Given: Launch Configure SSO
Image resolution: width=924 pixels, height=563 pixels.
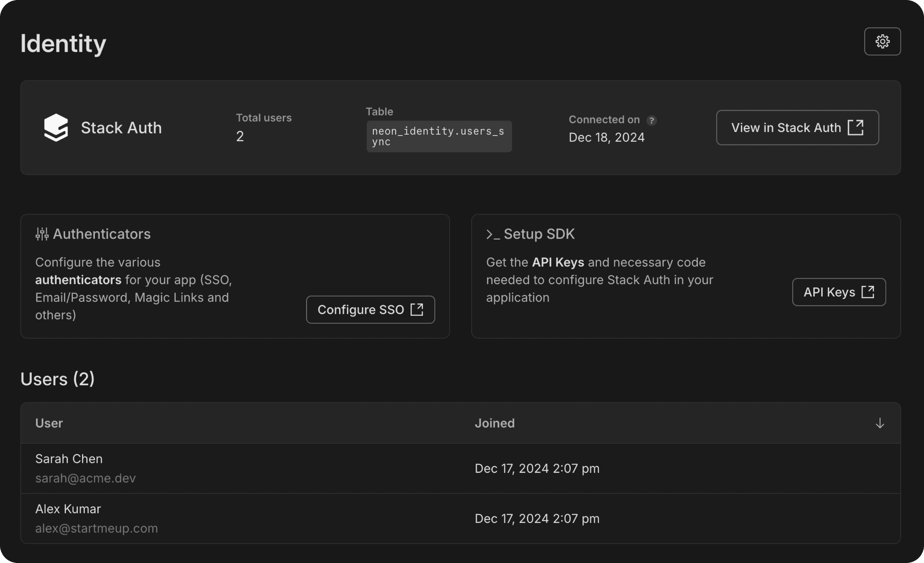Looking at the screenshot, I should point(370,309).
